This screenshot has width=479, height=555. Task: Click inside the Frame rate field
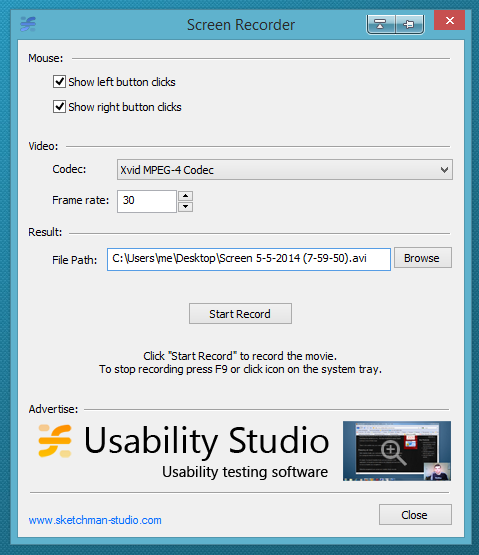pos(147,201)
